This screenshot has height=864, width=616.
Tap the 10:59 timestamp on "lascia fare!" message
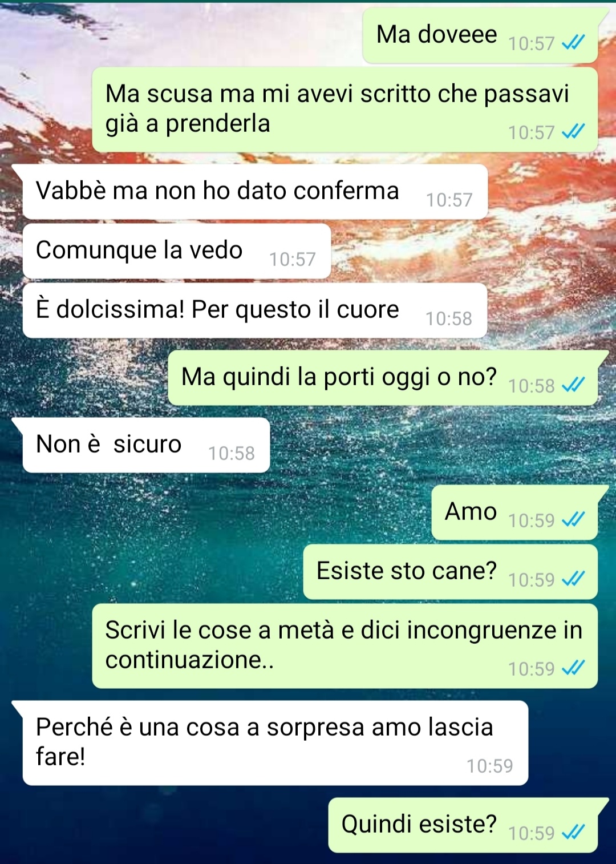click(490, 766)
